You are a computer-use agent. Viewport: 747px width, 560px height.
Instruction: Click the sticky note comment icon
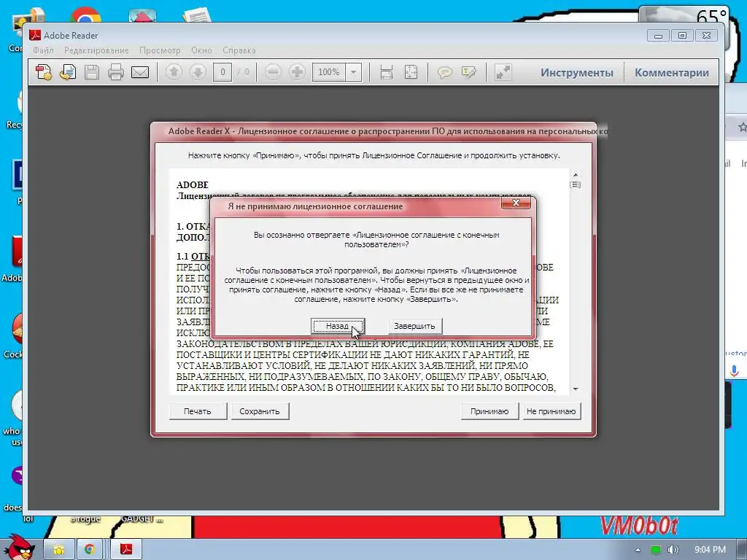[444, 72]
